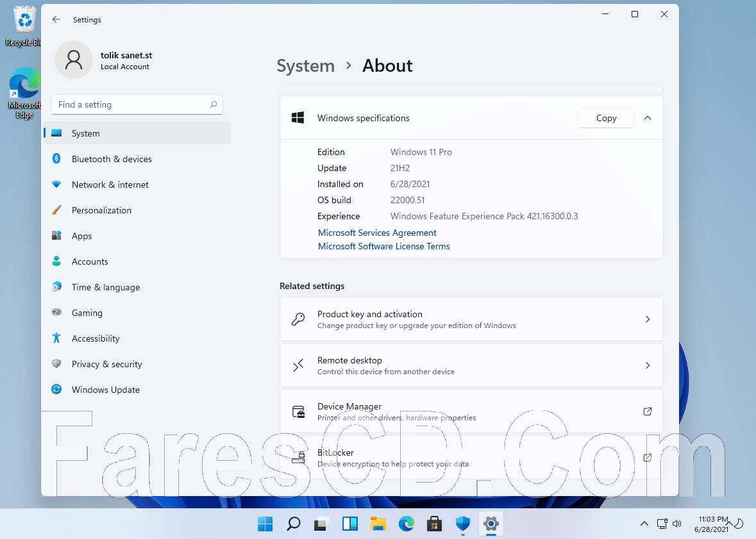Open the Microsoft Services Agreement link
Screen dimensions: 756x539
click(x=377, y=233)
